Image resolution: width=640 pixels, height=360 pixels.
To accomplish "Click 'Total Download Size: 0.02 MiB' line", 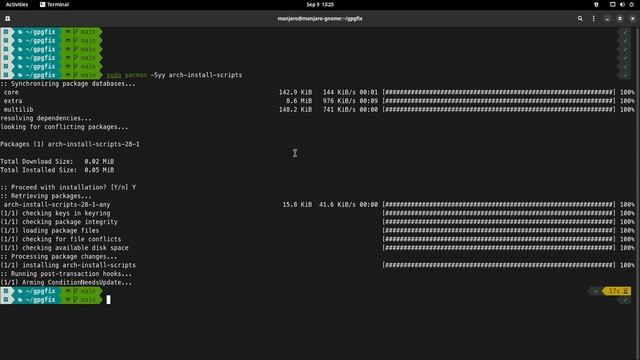I will pos(57,161).
